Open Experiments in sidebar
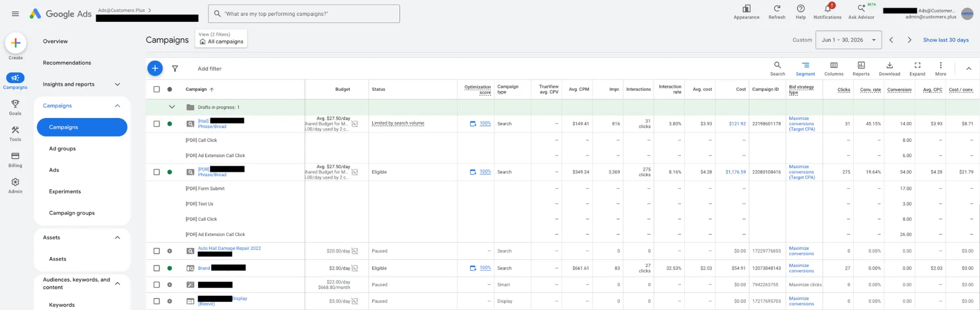This screenshot has width=980, height=310. (x=65, y=191)
